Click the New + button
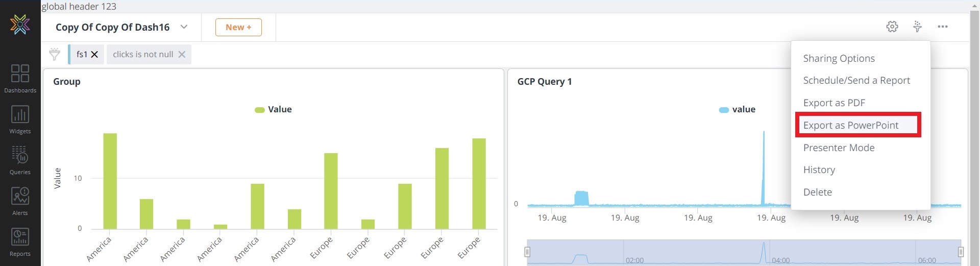This screenshot has width=980, height=266. (x=238, y=27)
